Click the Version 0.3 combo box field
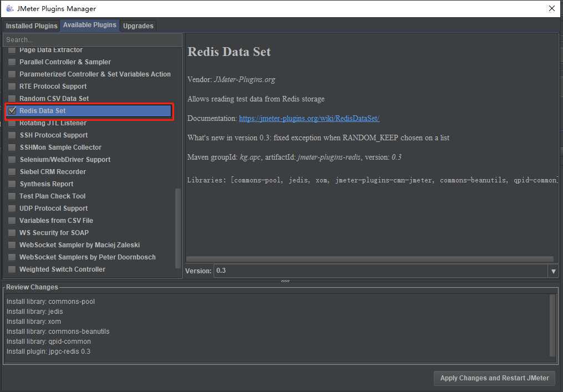This screenshot has width=563, height=392. (381, 271)
